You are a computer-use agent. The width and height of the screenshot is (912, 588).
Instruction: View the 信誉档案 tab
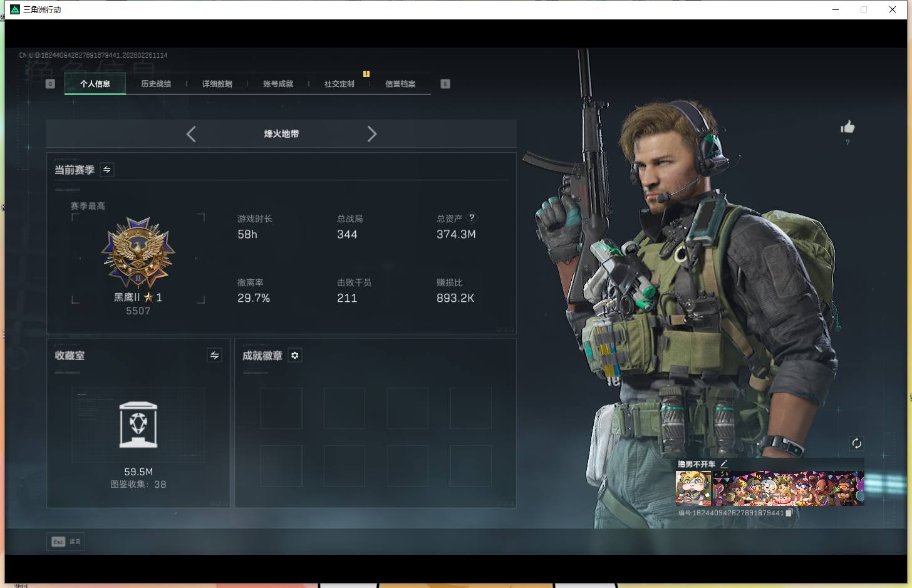400,84
